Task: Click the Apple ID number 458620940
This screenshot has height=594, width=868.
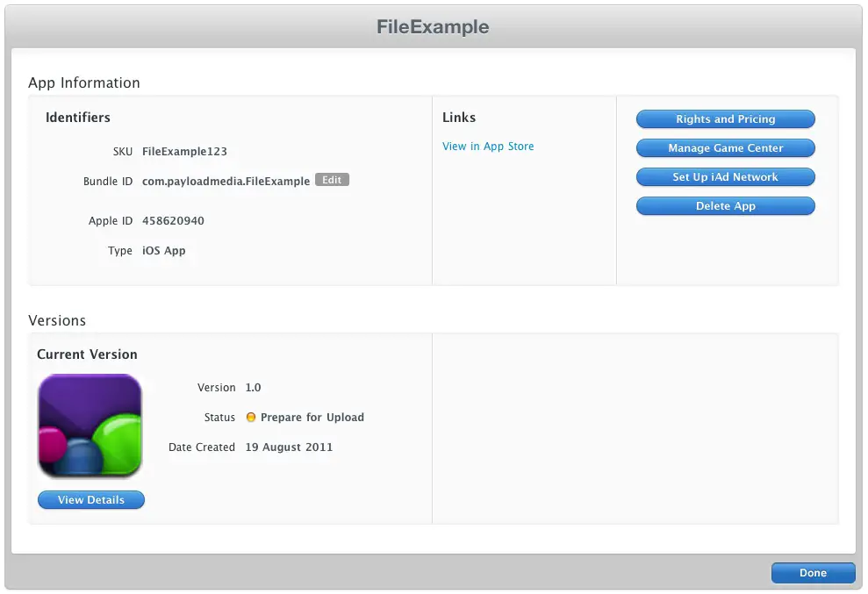Action: coord(173,221)
